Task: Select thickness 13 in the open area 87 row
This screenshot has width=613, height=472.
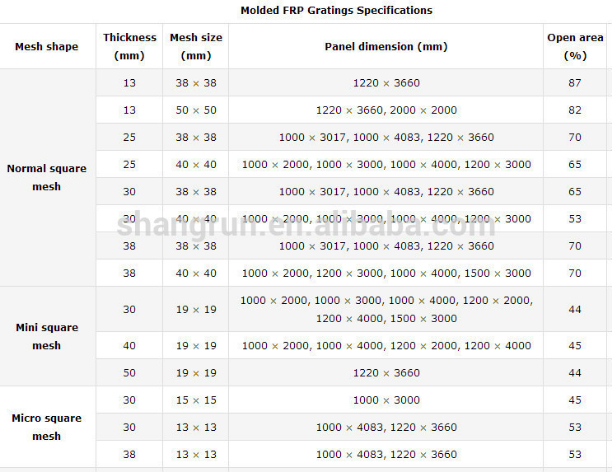Action: [x=129, y=83]
